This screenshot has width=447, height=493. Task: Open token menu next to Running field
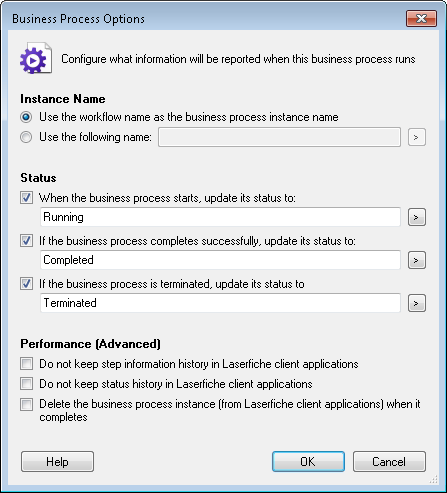[x=417, y=217]
